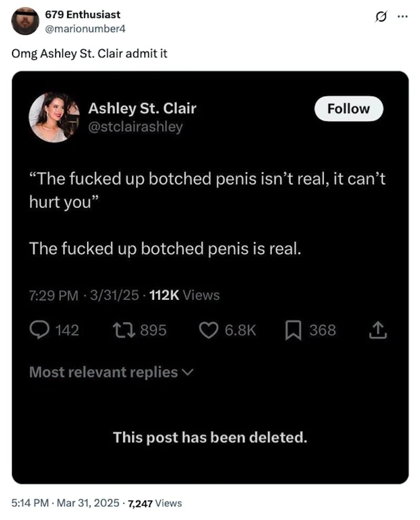The width and height of the screenshot is (420, 520).
Task: Expand the Most relevant replies dropdown
Action: tap(111, 372)
